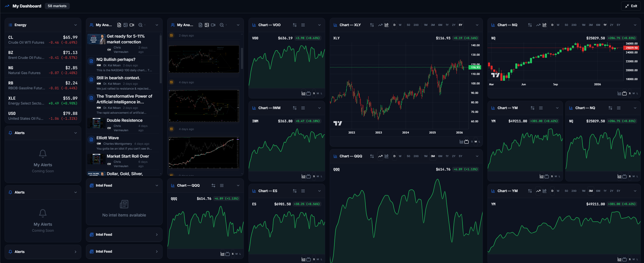This screenshot has width=644, height=263.
Task: Toggle 200 moving average on Chart — XLY
Action: pos(416,25)
